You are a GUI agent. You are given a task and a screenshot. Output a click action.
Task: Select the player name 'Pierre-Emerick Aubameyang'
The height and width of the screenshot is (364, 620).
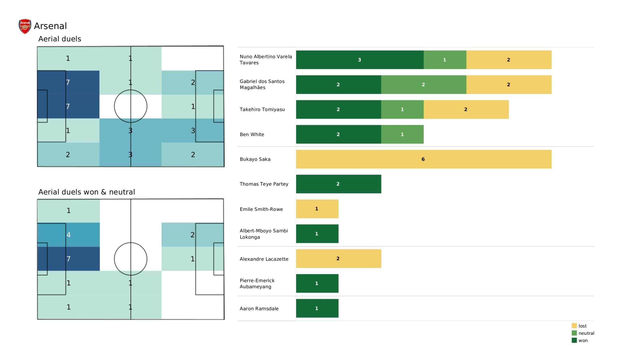[x=257, y=284]
